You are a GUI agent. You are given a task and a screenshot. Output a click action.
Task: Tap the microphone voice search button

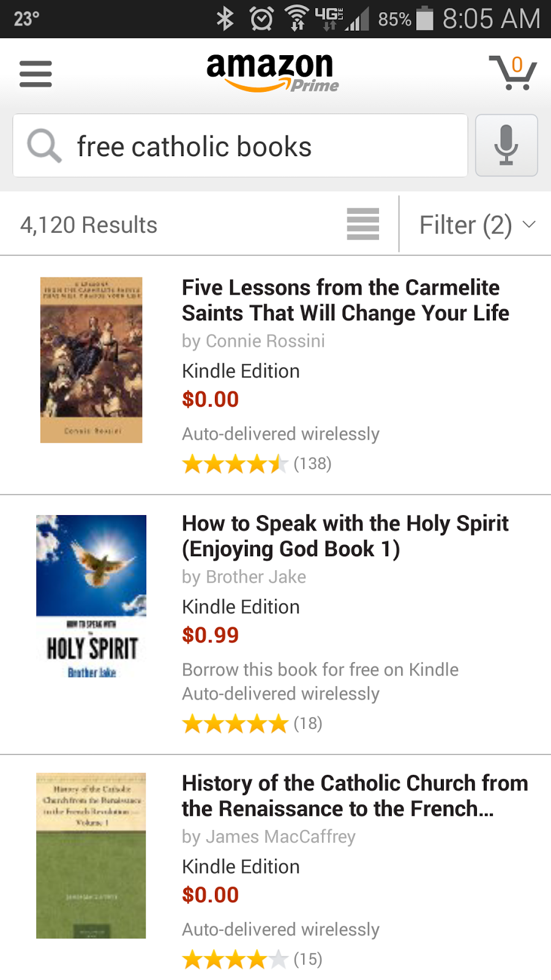506,145
